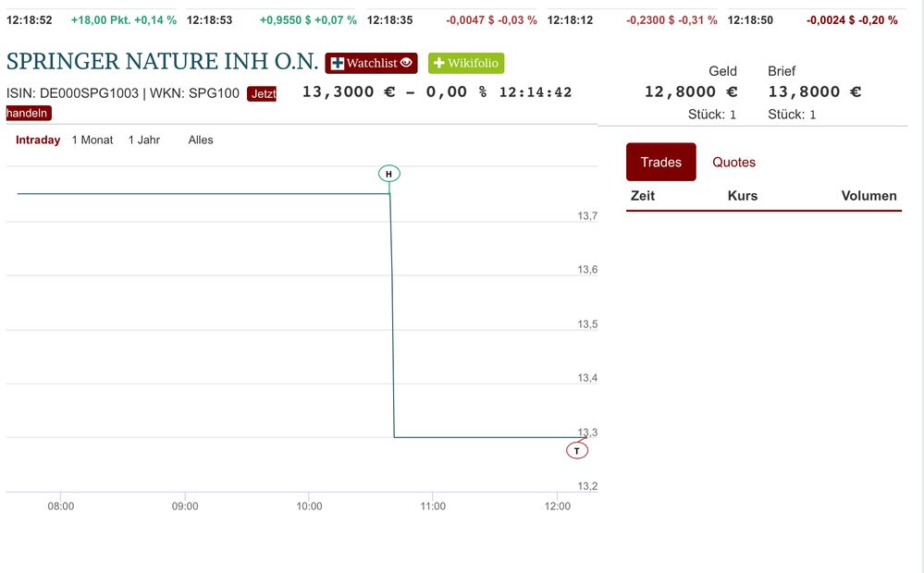Click the circled T marker on the chart
This screenshot has width=924, height=573.
[577, 451]
